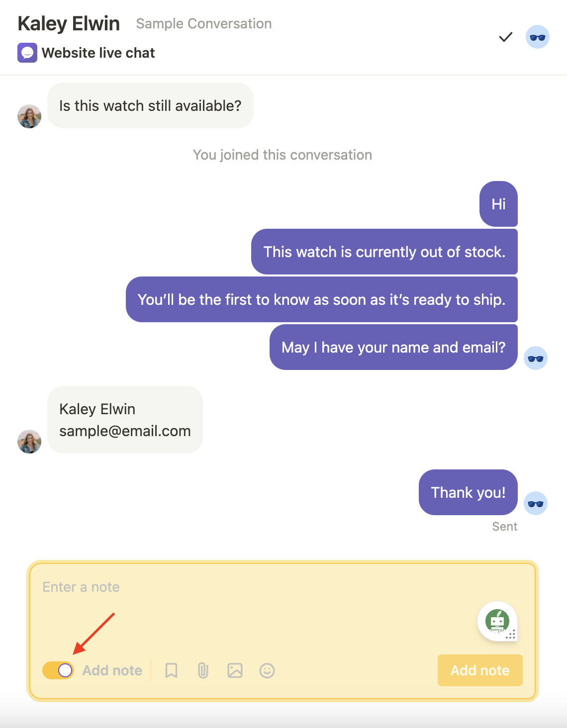Click the purple Website live chat icon
Screen dimensions: 567x728
coord(27,53)
